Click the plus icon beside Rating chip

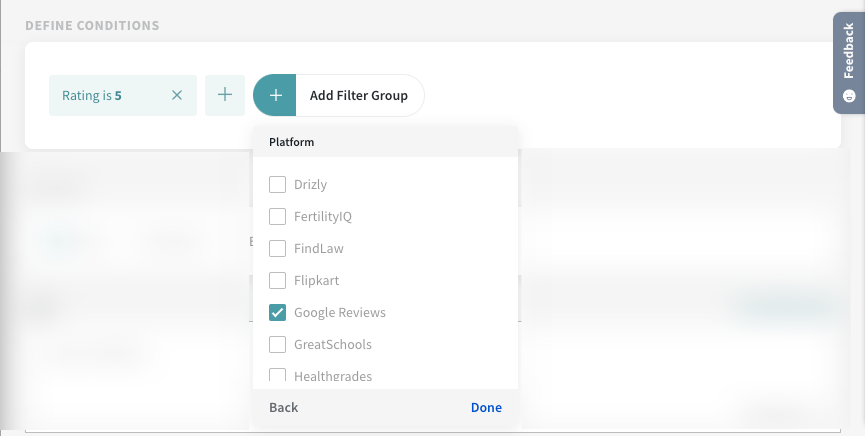click(x=225, y=96)
